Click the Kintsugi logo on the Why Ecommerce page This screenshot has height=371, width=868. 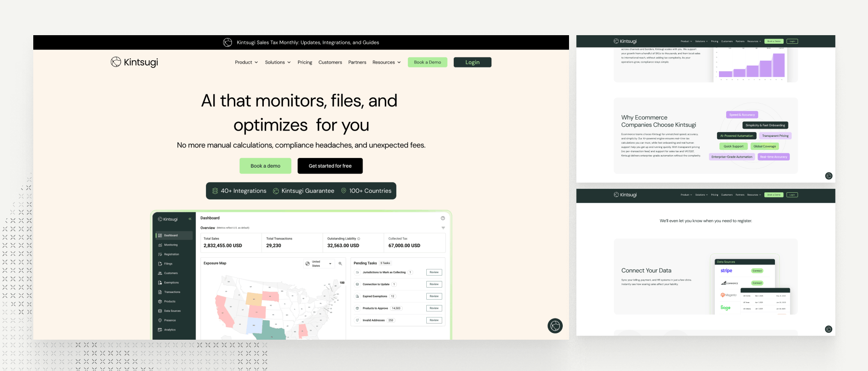[625, 41]
